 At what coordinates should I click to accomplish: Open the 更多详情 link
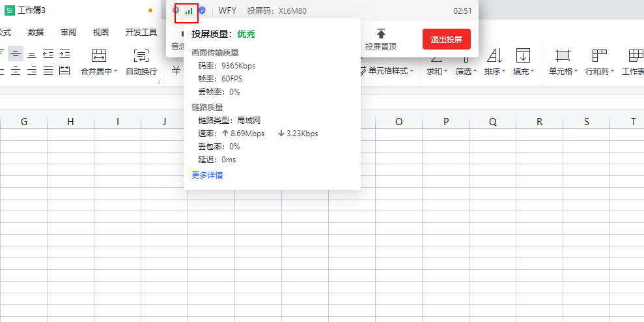pos(208,175)
